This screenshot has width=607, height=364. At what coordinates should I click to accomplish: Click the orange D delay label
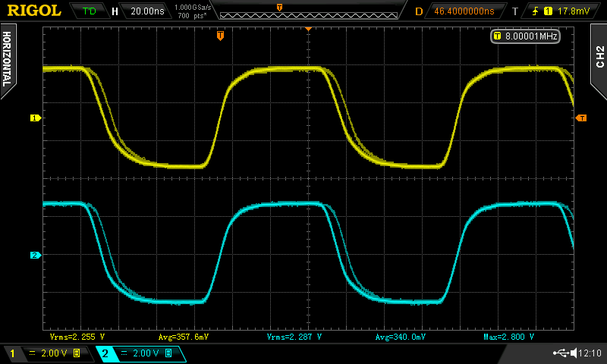tap(419, 11)
